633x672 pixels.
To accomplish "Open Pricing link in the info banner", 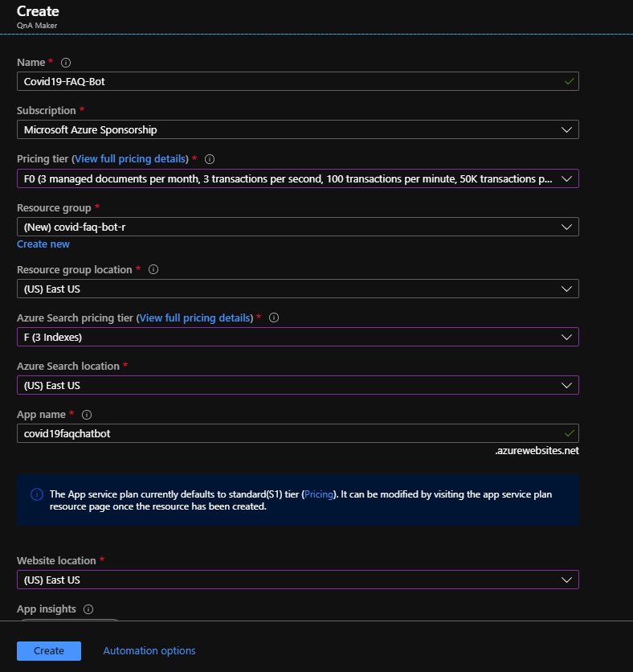I will [x=319, y=494].
